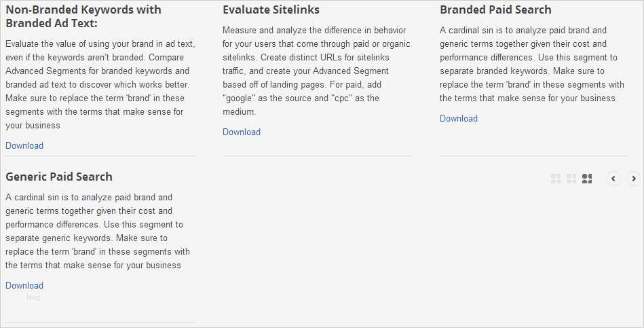This screenshot has width=644, height=328.
Task: Click the Branded Paid Search heading
Action: tap(495, 10)
